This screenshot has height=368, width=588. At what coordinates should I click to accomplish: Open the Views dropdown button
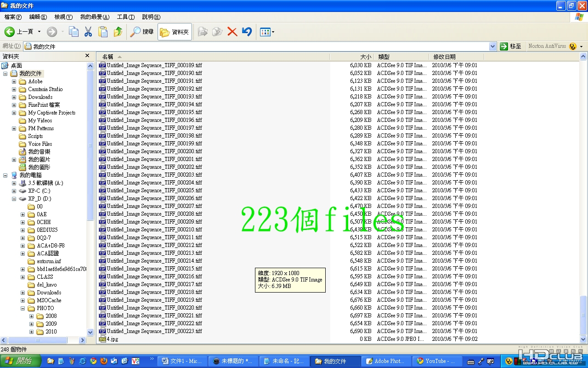coord(267,32)
